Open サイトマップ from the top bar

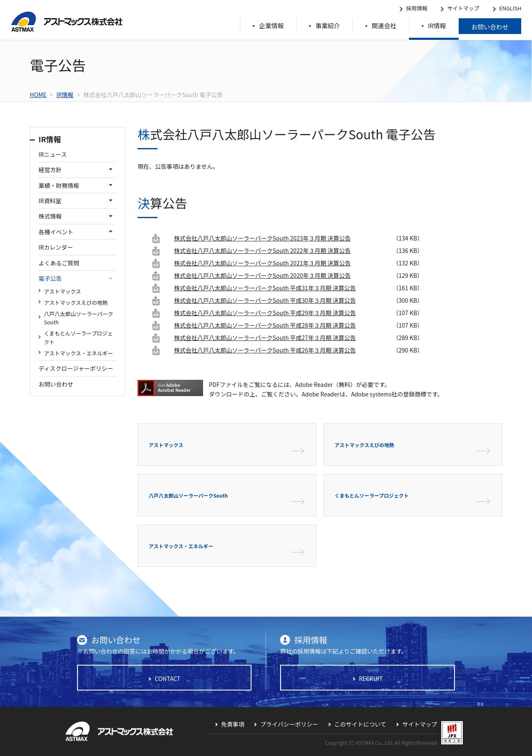460,9
